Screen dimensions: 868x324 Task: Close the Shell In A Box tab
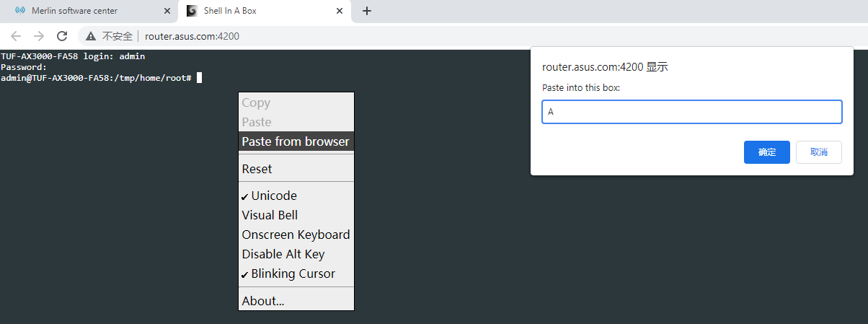pyautogui.click(x=338, y=11)
